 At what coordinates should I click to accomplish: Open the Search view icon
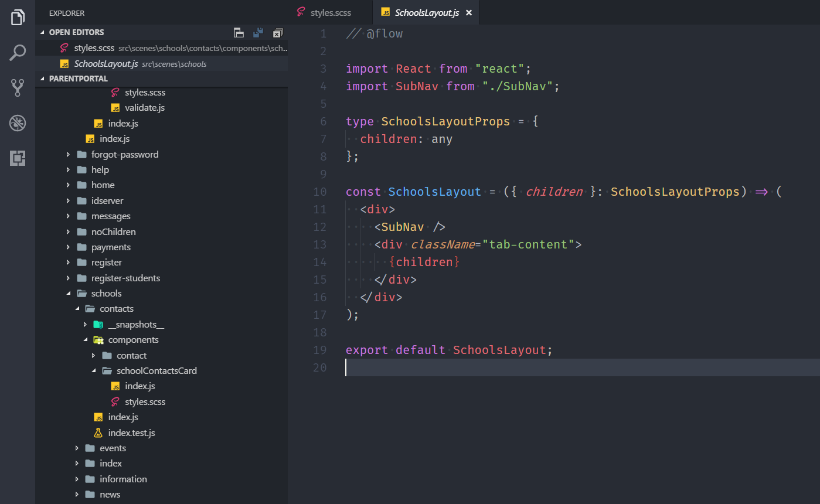[x=18, y=53]
